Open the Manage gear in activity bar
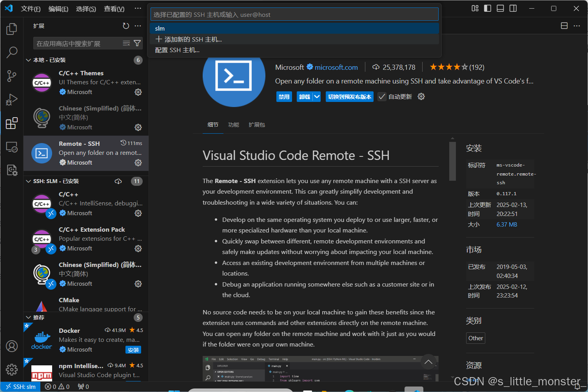Screen dimensions: 588x392 pos(12,370)
